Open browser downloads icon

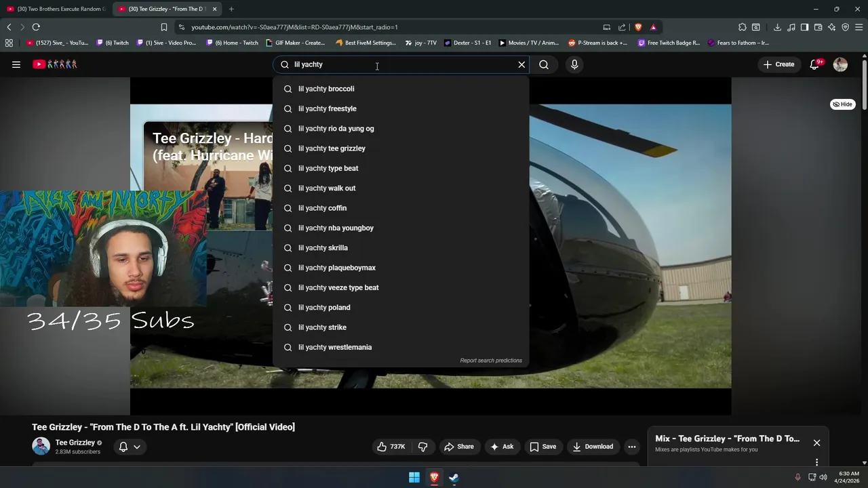pos(777,27)
